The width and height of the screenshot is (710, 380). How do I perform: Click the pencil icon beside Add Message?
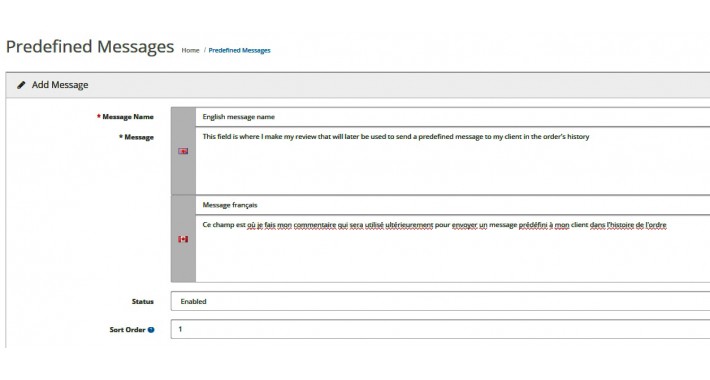pos(21,85)
